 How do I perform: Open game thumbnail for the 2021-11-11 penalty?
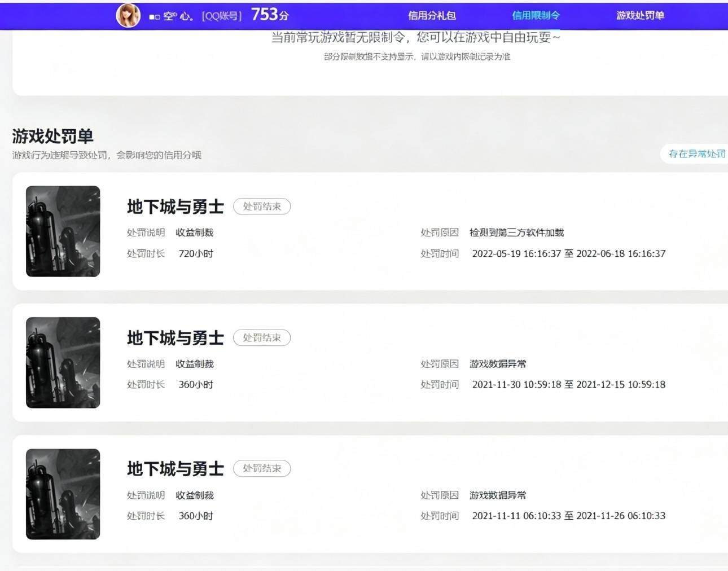63,494
